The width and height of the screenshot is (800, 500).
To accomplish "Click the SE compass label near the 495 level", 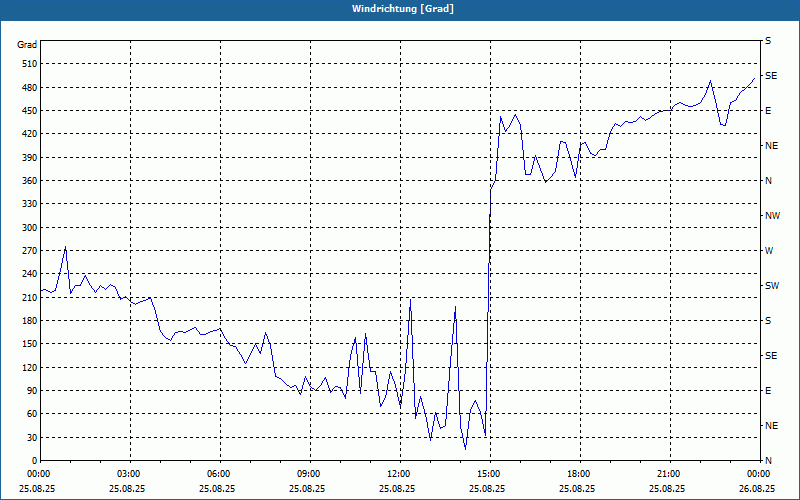I will click(x=771, y=76).
